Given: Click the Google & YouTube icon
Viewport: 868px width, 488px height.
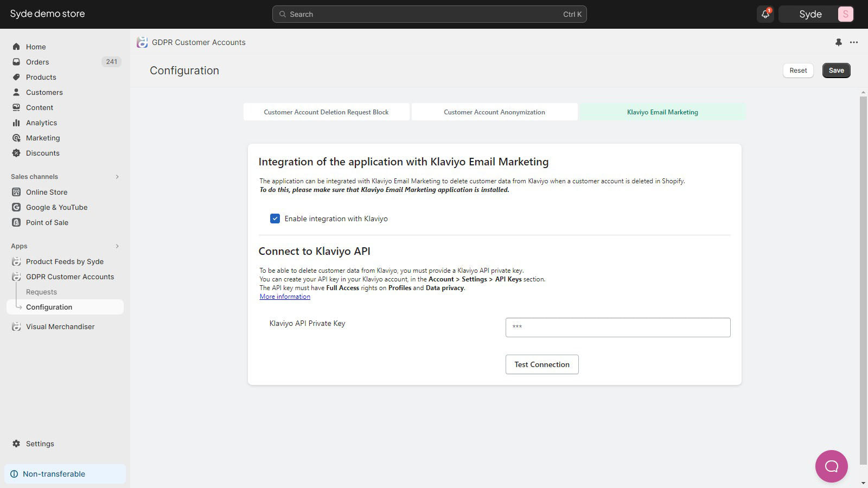Looking at the screenshot, I should tap(16, 207).
